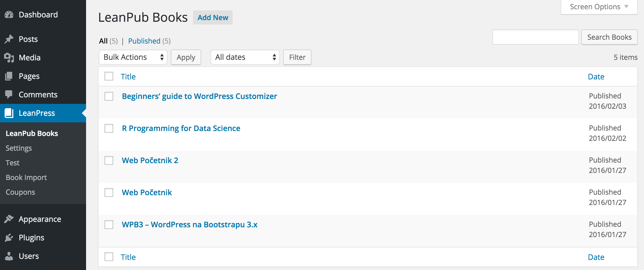Click the Dashboard gauge icon
Screen dimensions: 644x270
coord(9,15)
